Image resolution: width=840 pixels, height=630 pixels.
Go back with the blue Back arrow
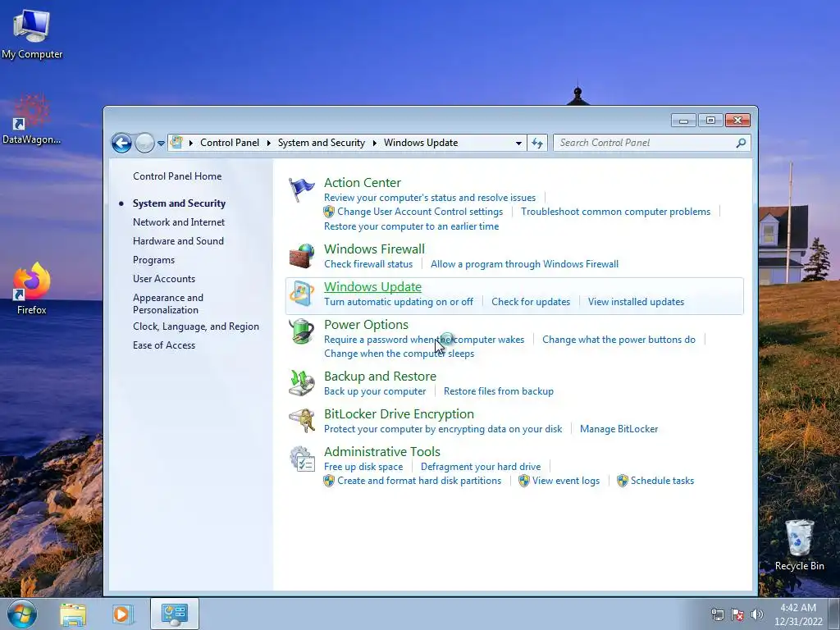121,143
